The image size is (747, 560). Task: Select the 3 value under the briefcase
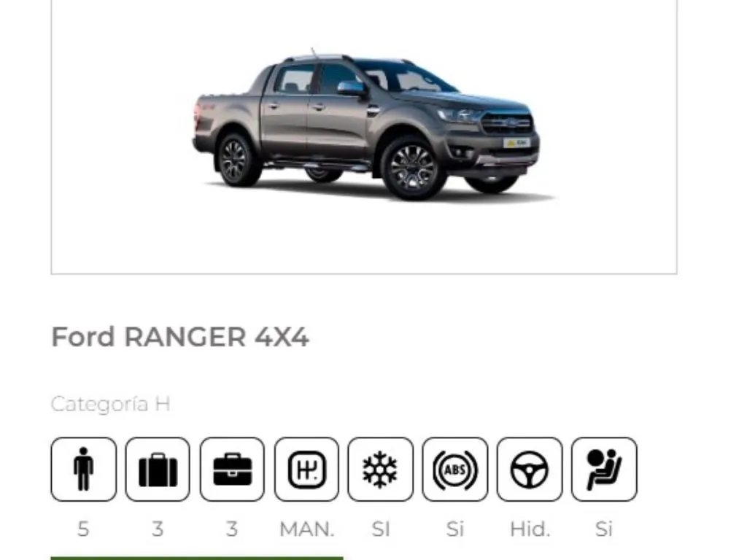click(232, 529)
